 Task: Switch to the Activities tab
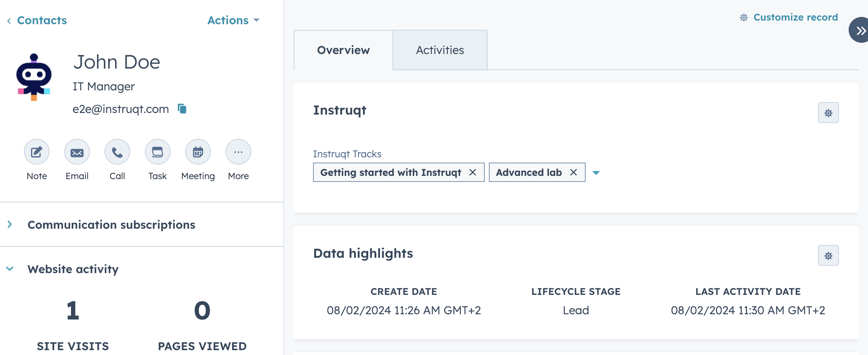pyautogui.click(x=440, y=50)
